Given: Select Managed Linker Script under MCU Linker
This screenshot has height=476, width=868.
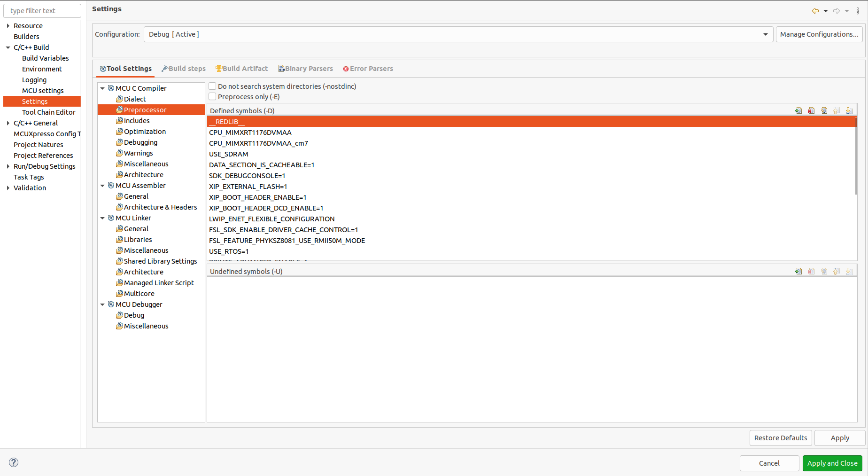Looking at the screenshot, I should (159, 282).
